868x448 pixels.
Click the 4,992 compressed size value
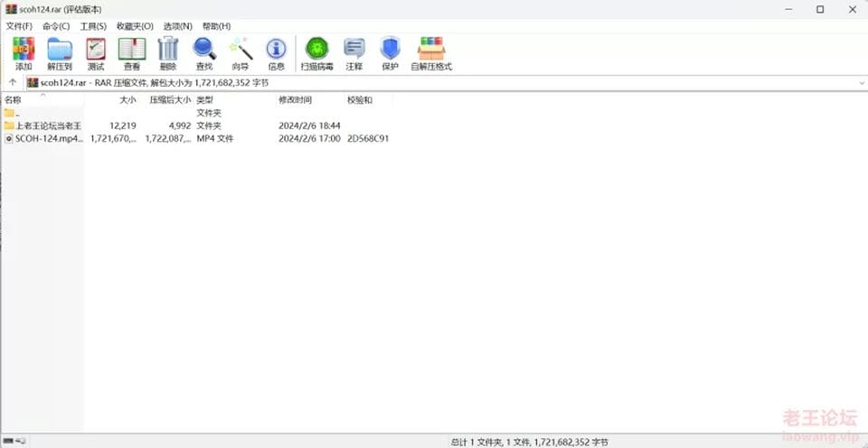pyautogui.click(x=180, y=126)
